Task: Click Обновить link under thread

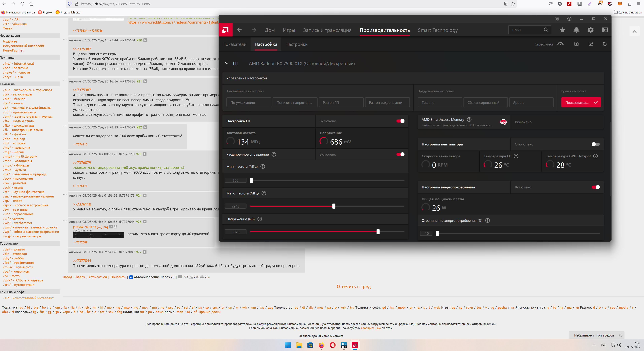Action: click(x=118, y=277)
